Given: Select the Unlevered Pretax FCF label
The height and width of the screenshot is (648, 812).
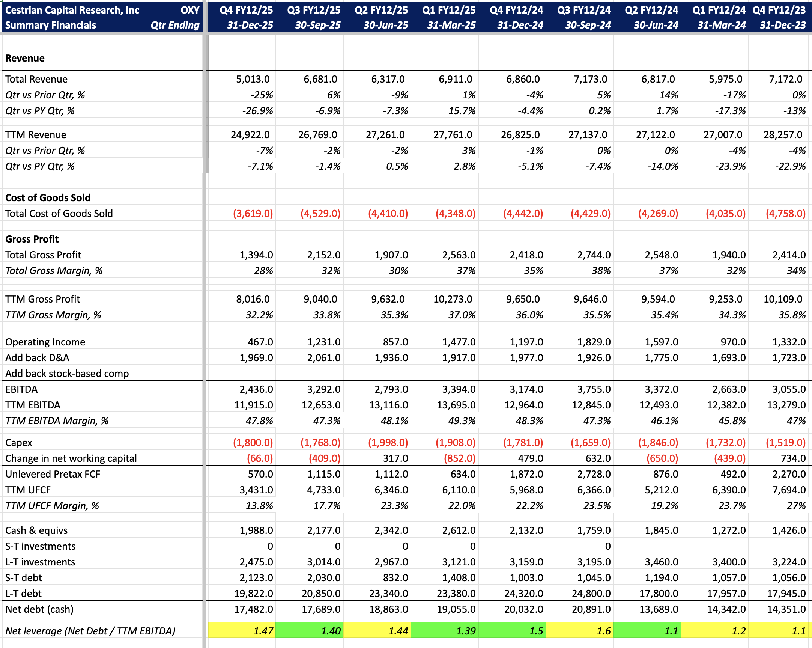Looking at the screenshot, I should (53, 474).
